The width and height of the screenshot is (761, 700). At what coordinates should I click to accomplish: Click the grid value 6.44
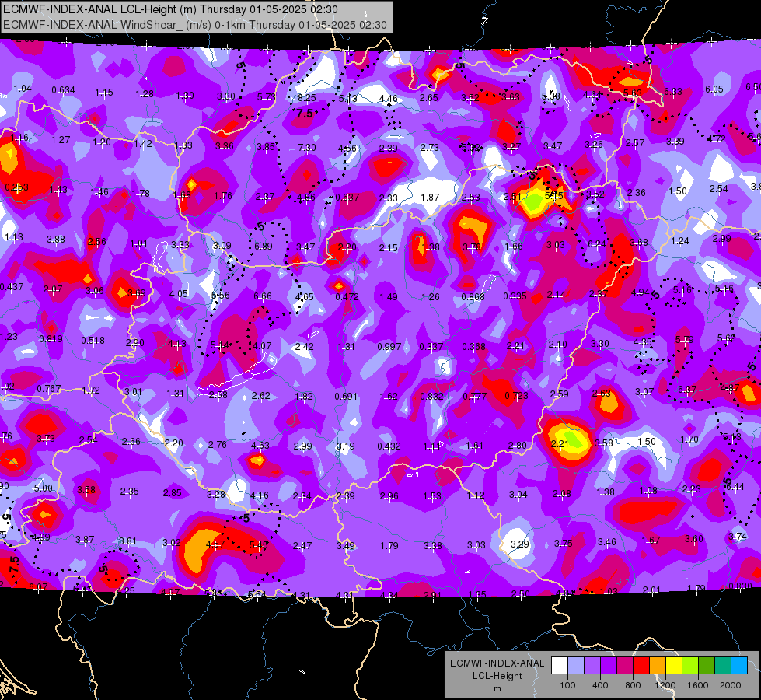coord(735,486)
